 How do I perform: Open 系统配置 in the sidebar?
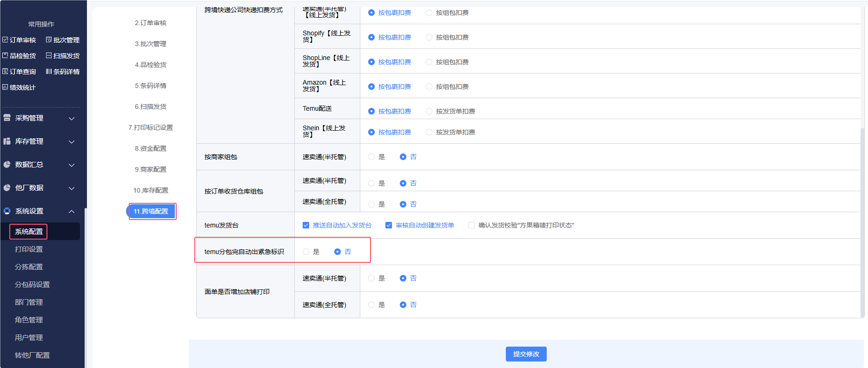point(29,232)
